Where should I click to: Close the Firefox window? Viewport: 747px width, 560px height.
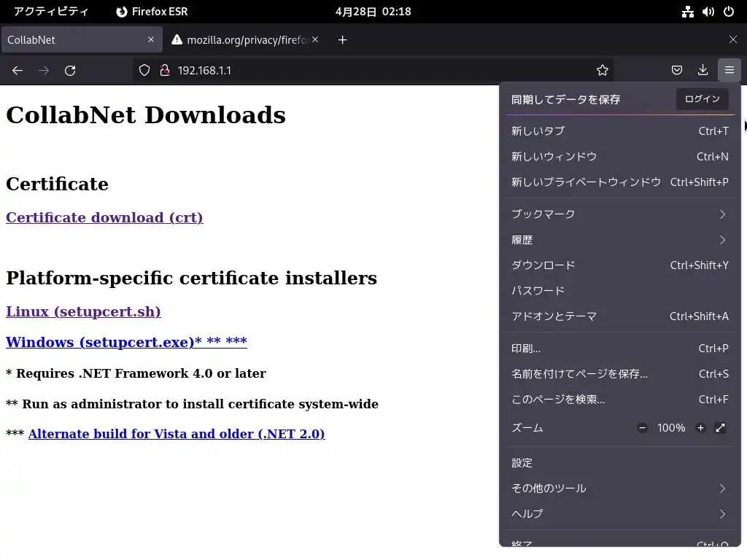732,39
